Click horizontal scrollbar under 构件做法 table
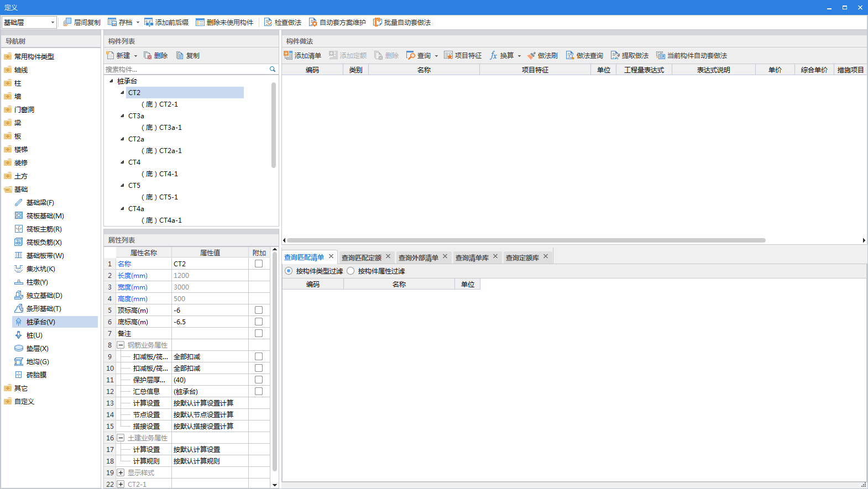This screenshot has height=489, width=868. (x=526, y=240)
